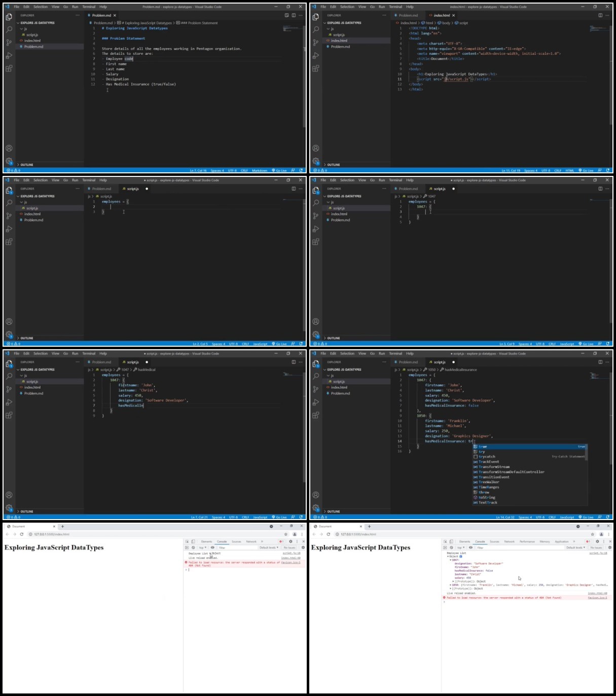Open markdown preview to the side icon

click(286, 15)
